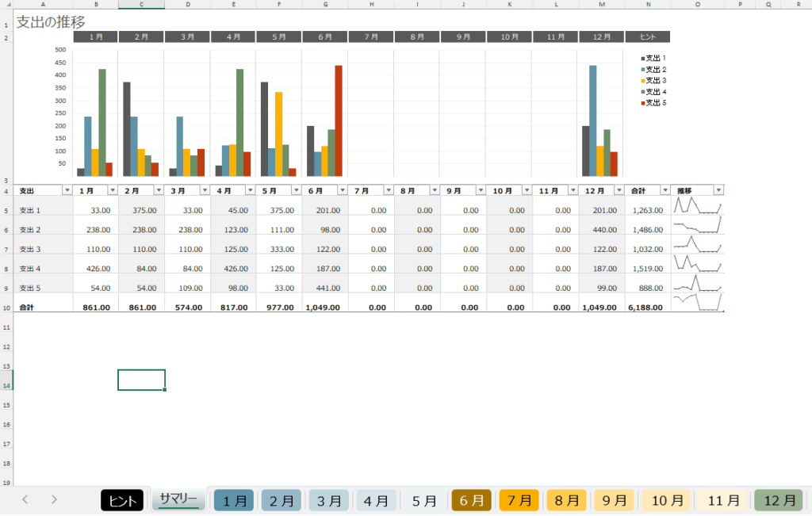Click the 9月 button above the chart
Viewport: 812px width, 516px height.
click(x=463, y=36)
